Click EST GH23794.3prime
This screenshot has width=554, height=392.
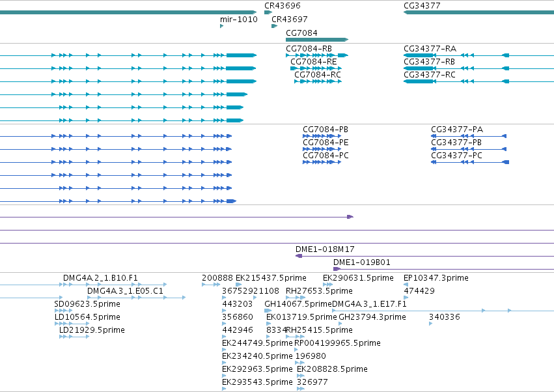click(372, 317)
